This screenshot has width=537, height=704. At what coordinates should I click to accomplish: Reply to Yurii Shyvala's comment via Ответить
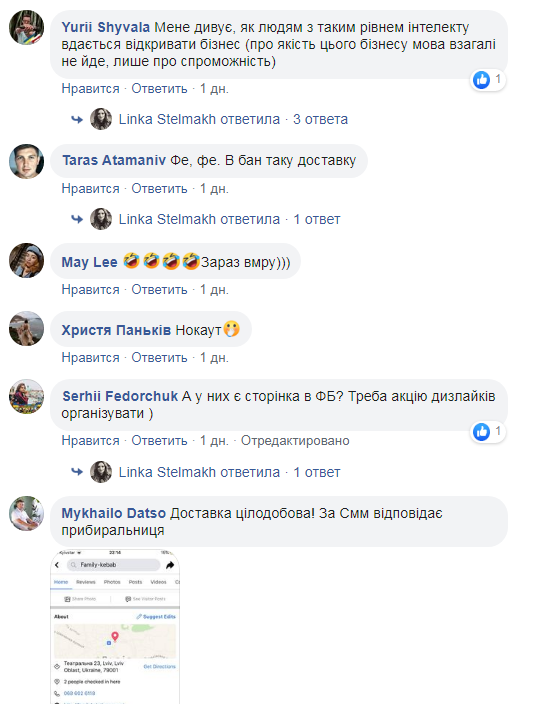point(159,89)
